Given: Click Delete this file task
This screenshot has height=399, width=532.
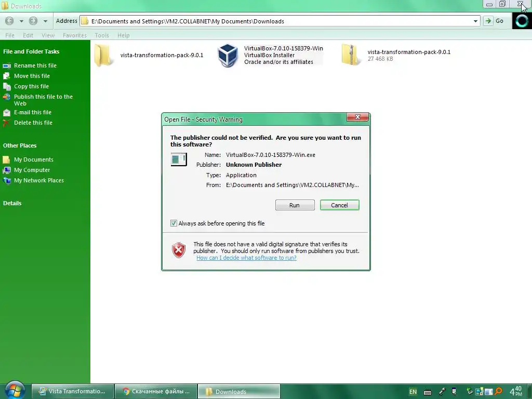Looking at the screenshot, I should 33,123.
